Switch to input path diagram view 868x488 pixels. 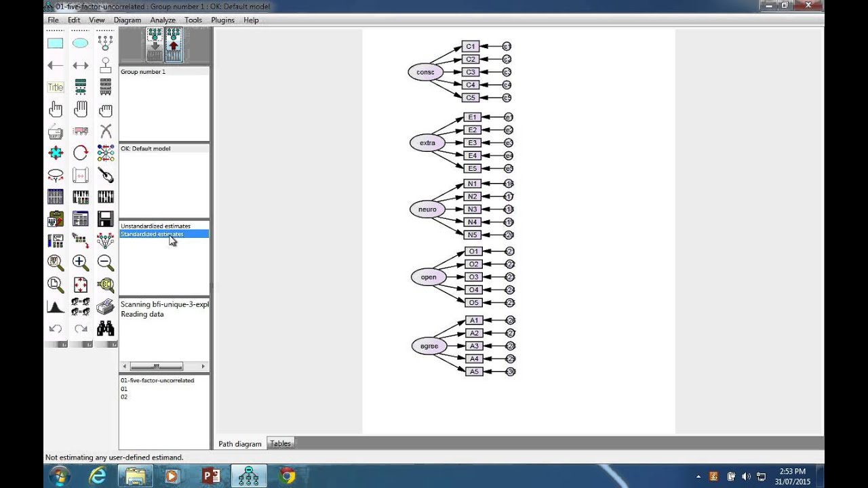coord(155,45)
